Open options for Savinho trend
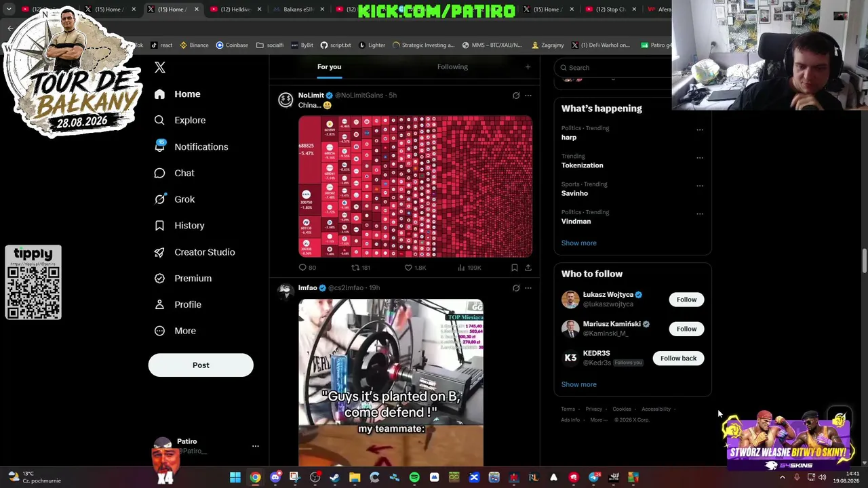 700,186
